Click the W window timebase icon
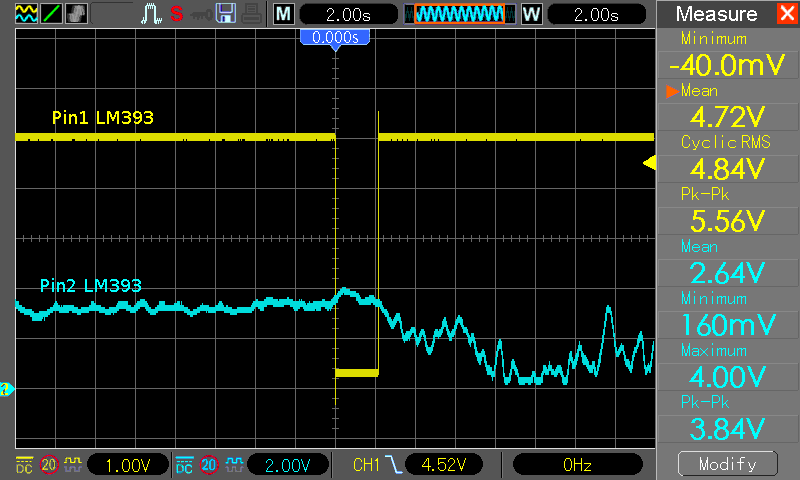 coord(532,14)
